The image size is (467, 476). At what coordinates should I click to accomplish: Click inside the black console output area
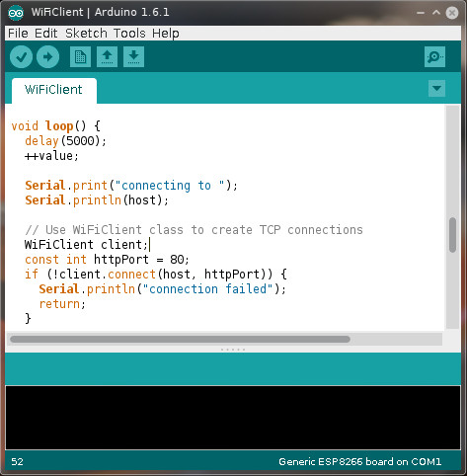pos(233,418)
